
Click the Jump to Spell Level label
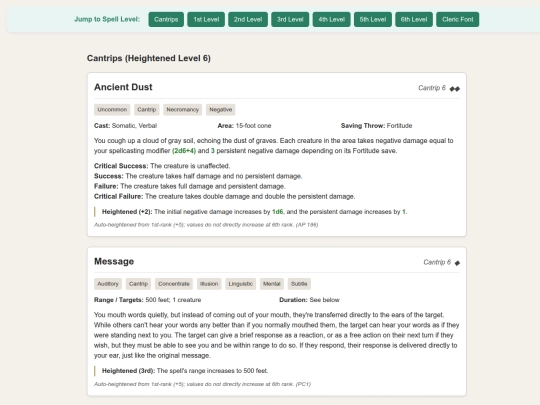pyautogui.click(x=107, y=19)
